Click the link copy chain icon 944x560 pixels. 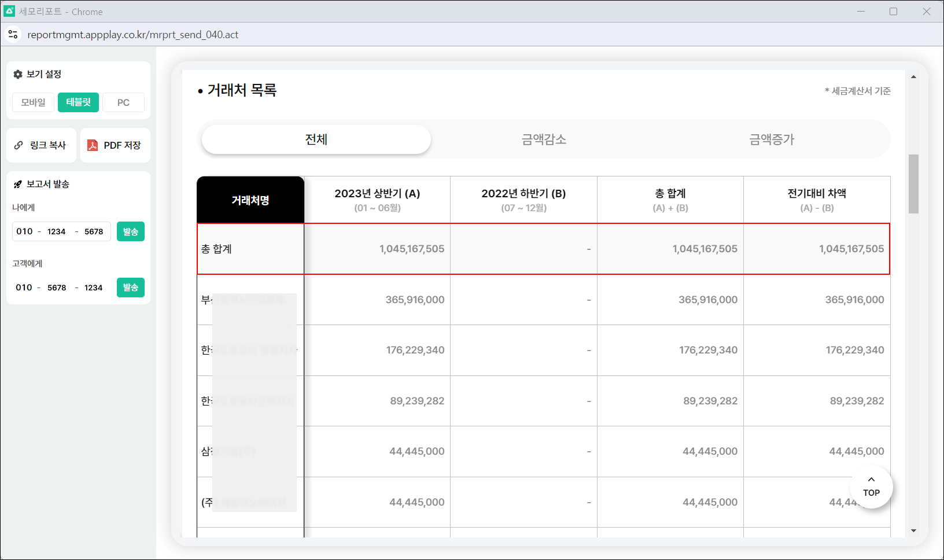point(19,145)
